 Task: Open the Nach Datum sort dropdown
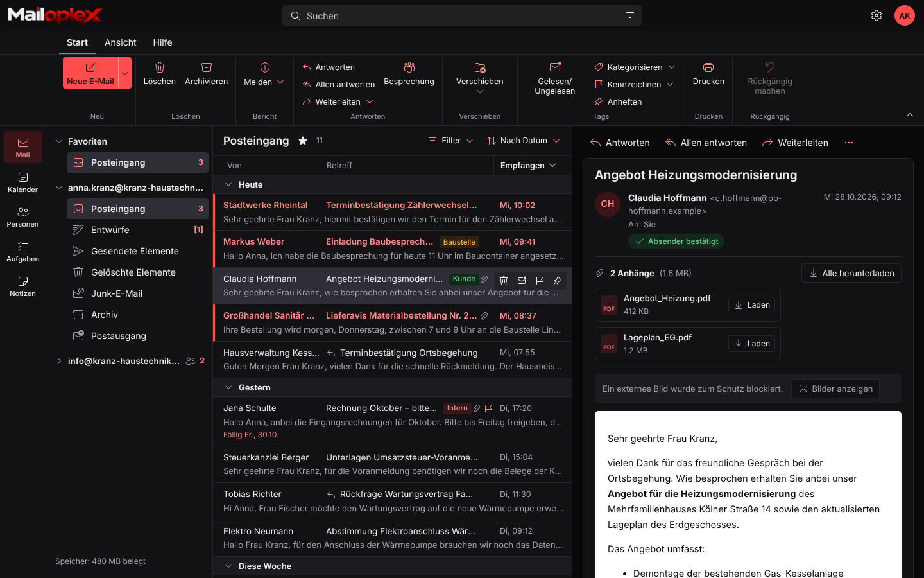point(524,141)
